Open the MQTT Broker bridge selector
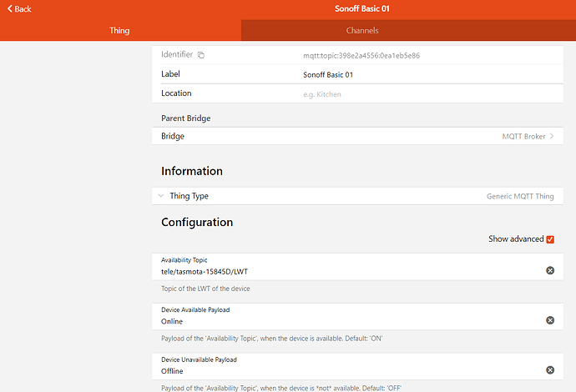The image size is (576, 392). click(x=357, y=136)
